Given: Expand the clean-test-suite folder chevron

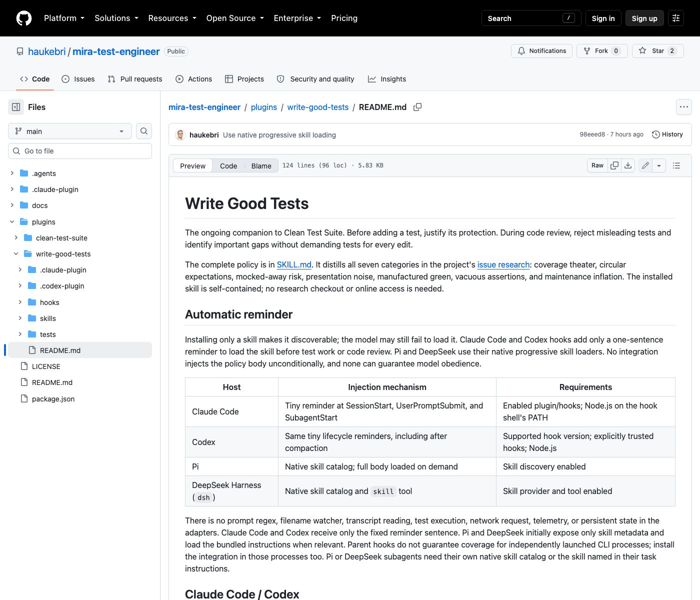Looking at the screenshot, I should point(16,238).
